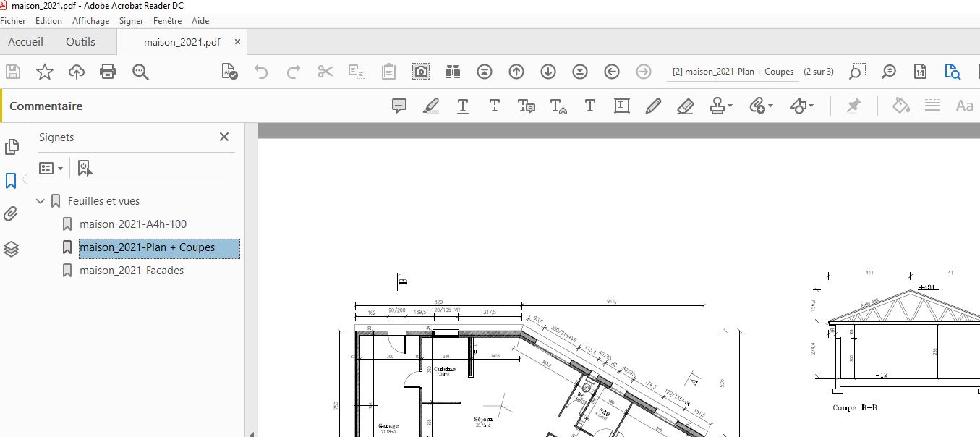Select the Insert text at cursor tool

[558, 106]
